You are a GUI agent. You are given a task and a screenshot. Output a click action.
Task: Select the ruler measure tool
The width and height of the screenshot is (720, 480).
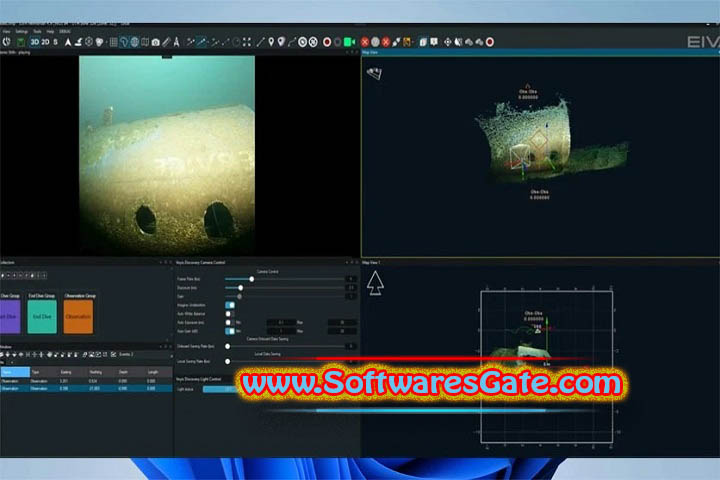pyautogui.click(x=166, y=42)
